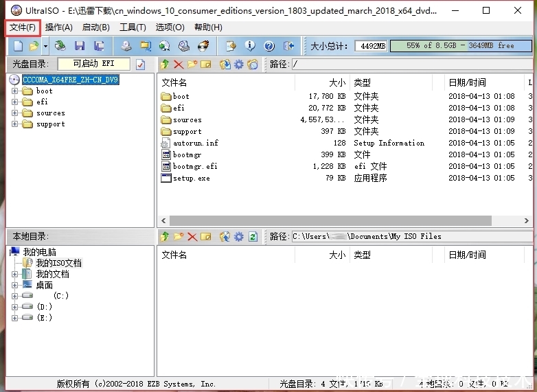Click the Open CD/DVD drive icon
The height and width of the screenshot is (392, 537).
pos(60,45)
